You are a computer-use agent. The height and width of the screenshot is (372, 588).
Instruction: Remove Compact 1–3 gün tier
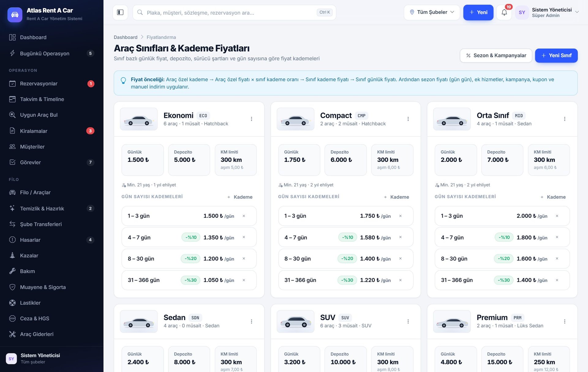point(400,216)
